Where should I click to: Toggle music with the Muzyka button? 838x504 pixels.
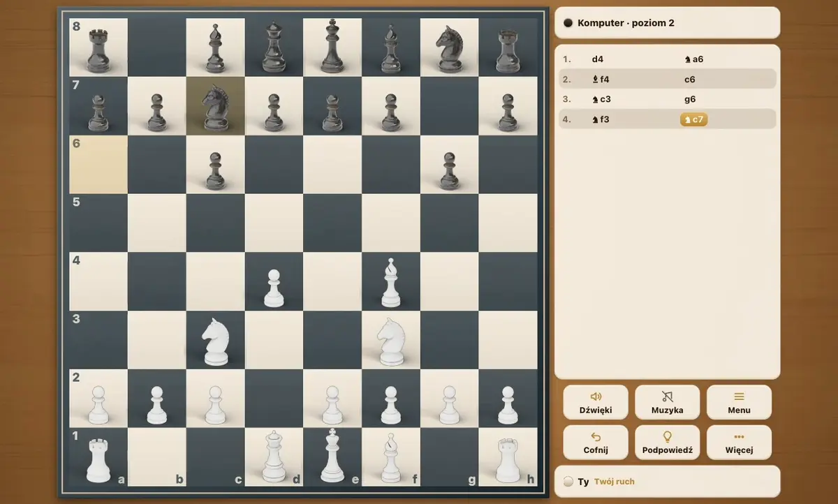tap(667, 402)
